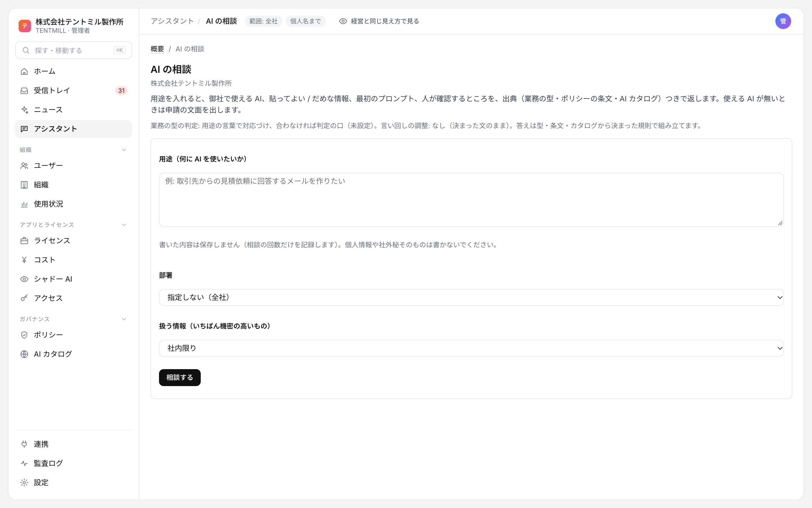Image resolution: width=812 pixels, height=508 pixels.
Task: Focus the 探す・移動する search box
Action: pyautogui.click(x=74, y=51)
